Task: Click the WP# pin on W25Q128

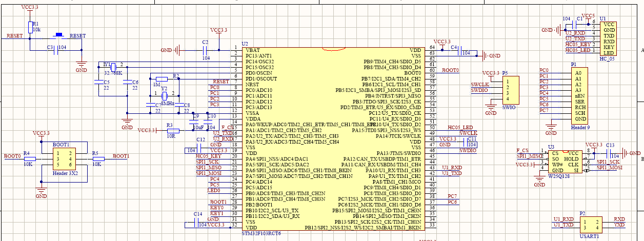Action: (556, 164)
